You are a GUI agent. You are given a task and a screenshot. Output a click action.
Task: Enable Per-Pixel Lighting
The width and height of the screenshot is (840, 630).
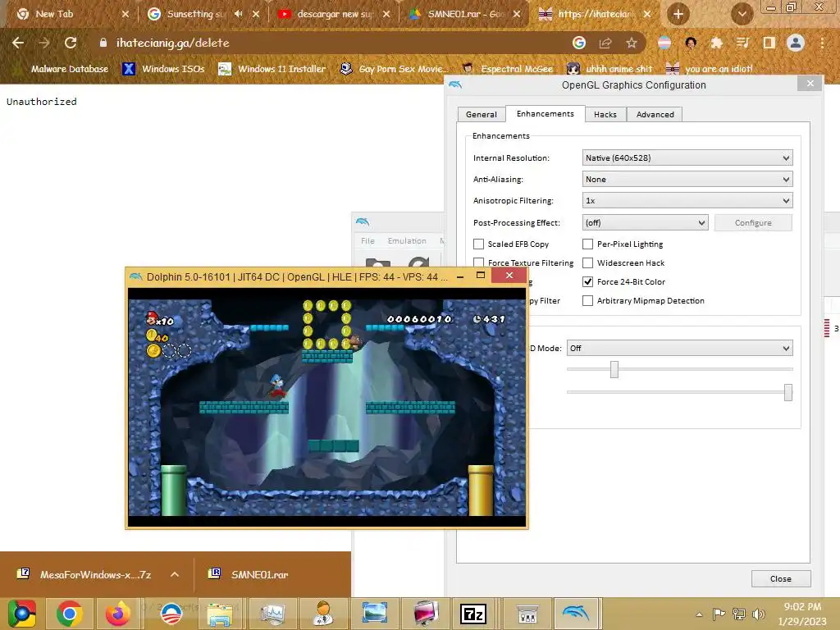point(587,244)
